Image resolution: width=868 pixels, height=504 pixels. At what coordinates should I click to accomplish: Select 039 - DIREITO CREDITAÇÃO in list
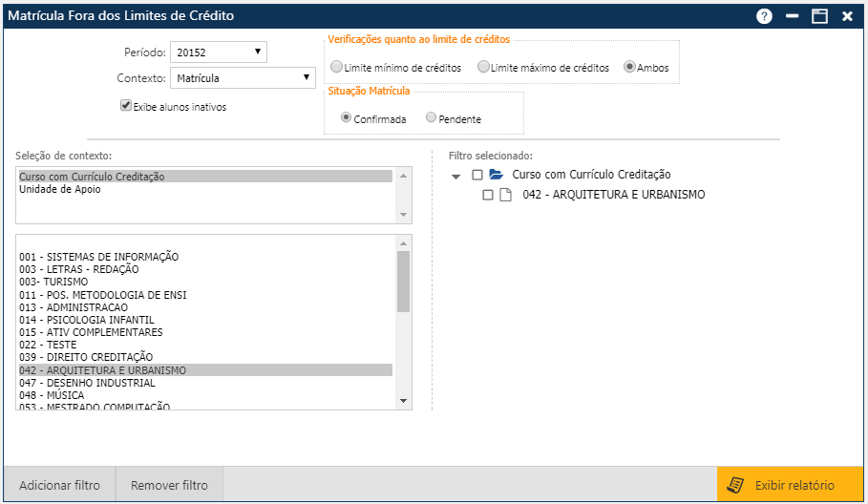tap(86, 357)
